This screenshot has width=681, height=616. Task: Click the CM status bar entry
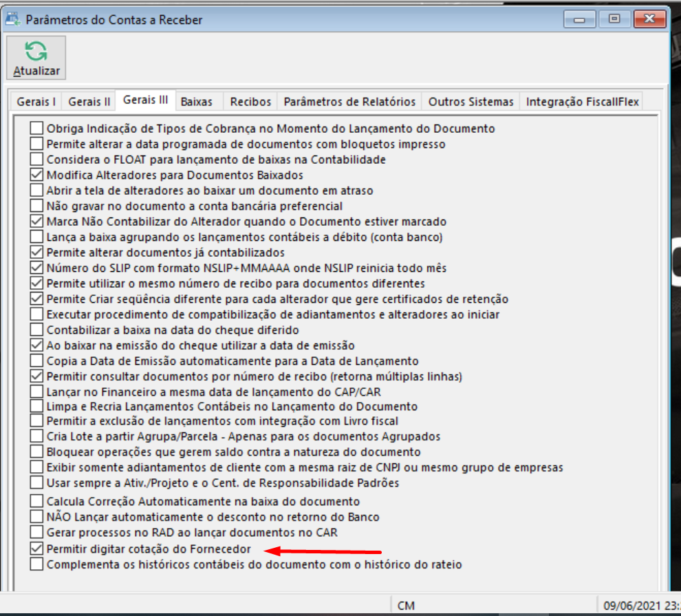(406, 606)
